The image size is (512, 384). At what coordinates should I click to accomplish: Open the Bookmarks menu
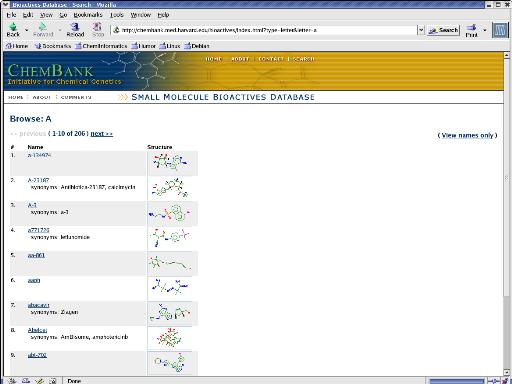pyautogui.click(x=88, y=15)
